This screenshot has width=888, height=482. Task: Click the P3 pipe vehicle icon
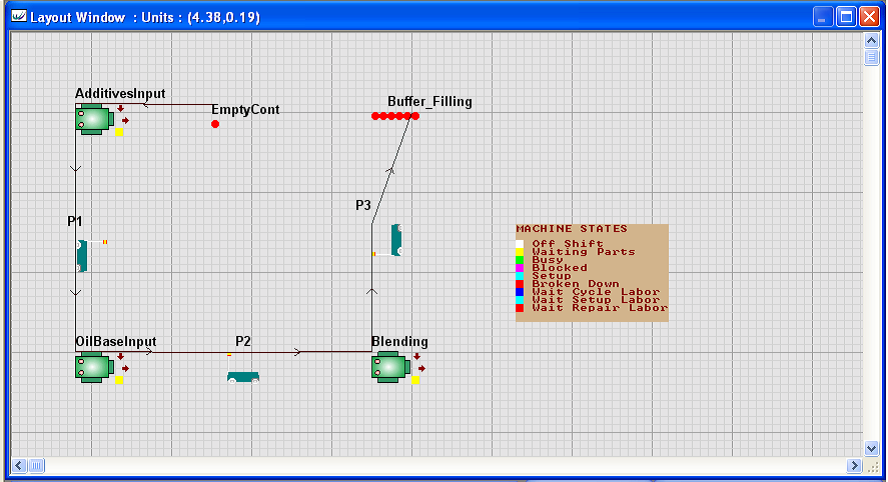[396, 240]
